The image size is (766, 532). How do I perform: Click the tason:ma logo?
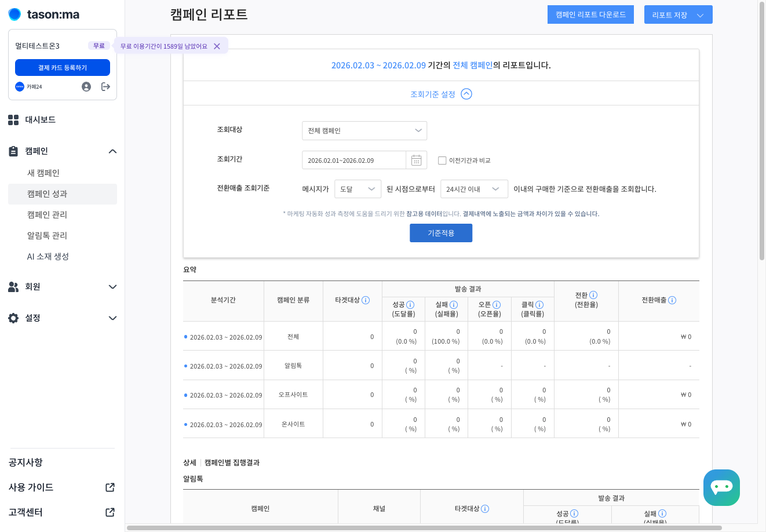(x=44, y=14)
